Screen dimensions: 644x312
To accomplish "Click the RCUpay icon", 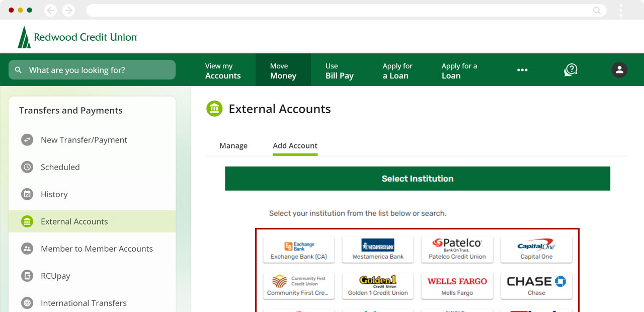I will pyautogui.click(x=27, y=276).
